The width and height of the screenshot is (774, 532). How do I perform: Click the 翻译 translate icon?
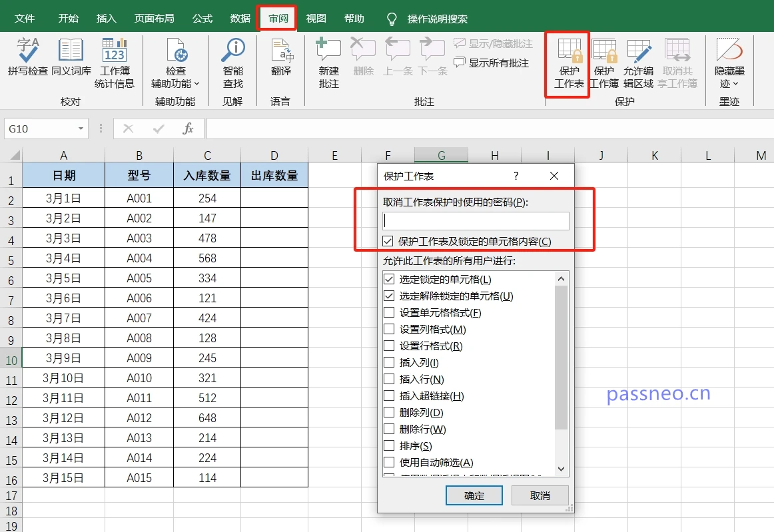(x=281, y=57)
